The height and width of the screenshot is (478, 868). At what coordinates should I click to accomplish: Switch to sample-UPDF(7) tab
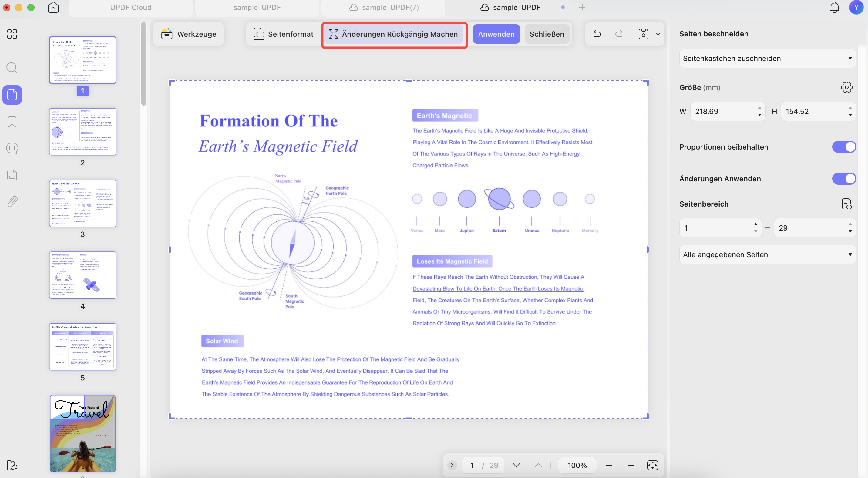[x=383, y=7]
